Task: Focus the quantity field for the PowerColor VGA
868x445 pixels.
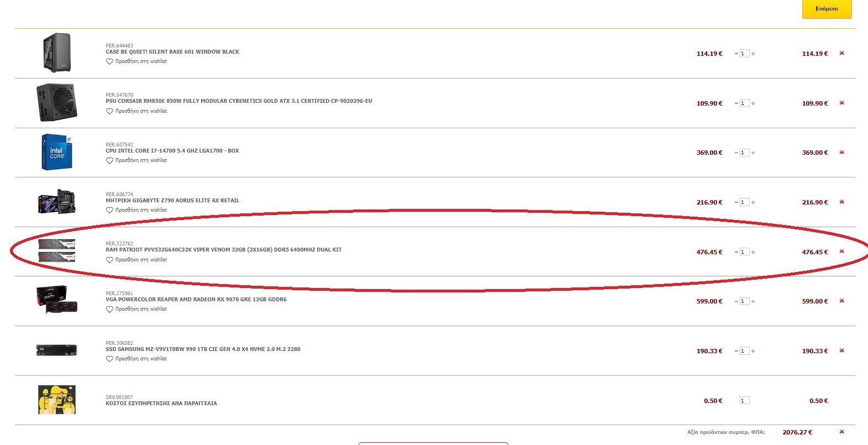Action: pyautogui.click(x=745, y=301)
